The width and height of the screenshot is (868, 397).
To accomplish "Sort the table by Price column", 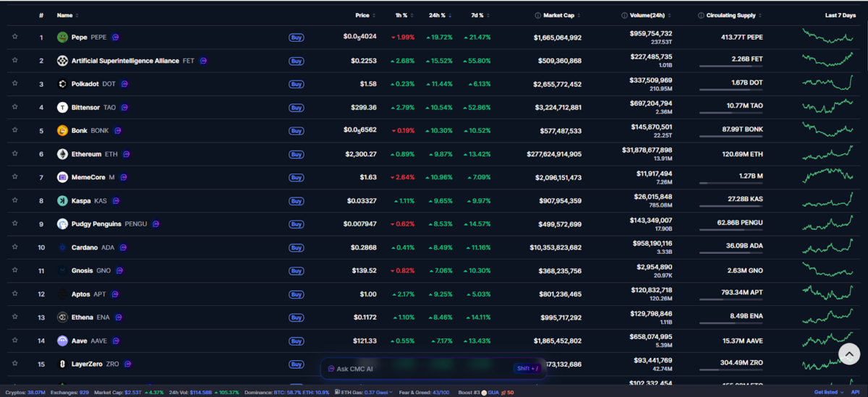I will pos(365,15).
